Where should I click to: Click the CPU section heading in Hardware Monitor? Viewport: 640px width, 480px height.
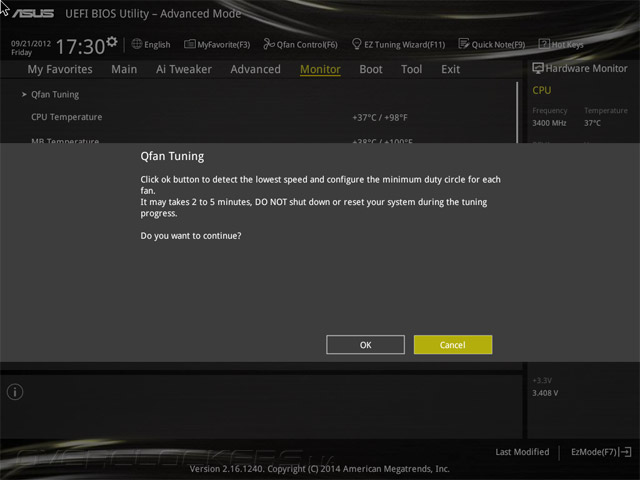click(x=542, y=90)
